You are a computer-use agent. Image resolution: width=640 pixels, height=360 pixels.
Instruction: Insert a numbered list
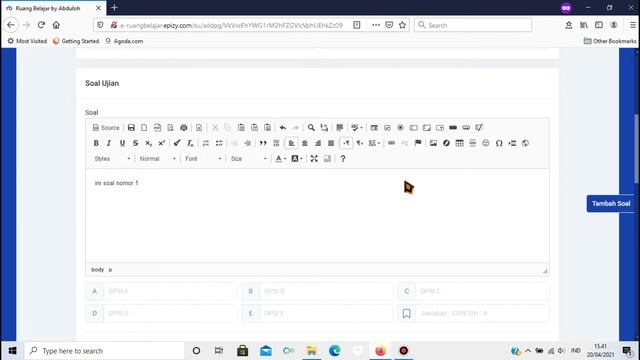pos(206,143)
